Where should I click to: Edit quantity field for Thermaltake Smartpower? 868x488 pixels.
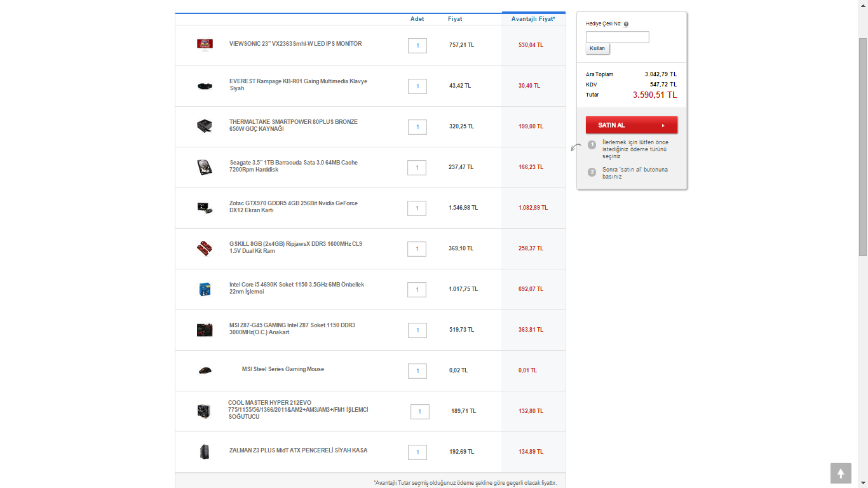coord(417,127)
